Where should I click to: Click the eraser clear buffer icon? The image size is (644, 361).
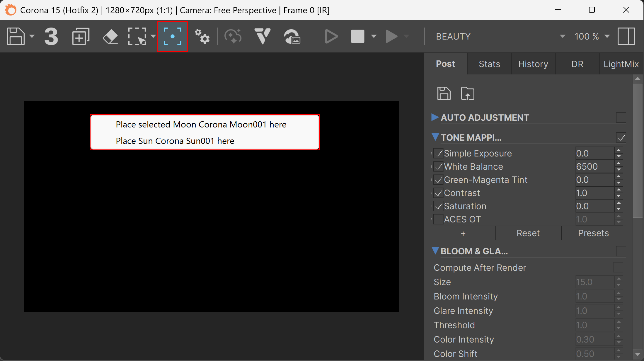pos(110,36)
